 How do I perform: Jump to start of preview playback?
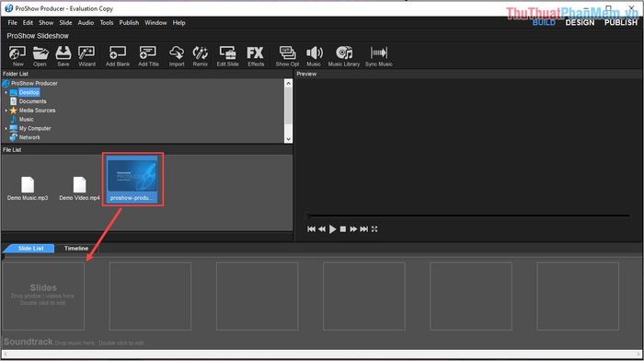tap(311, 229)
